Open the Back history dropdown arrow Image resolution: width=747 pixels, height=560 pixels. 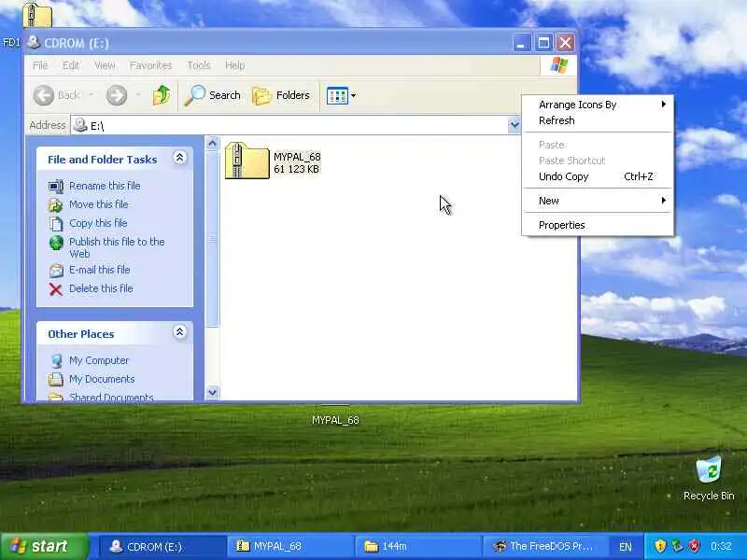click(x=91, y=95)
